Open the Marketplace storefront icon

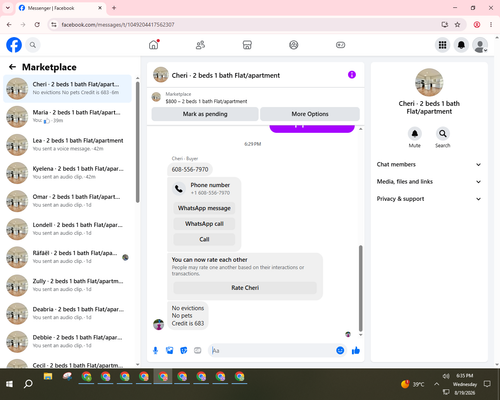247,45
